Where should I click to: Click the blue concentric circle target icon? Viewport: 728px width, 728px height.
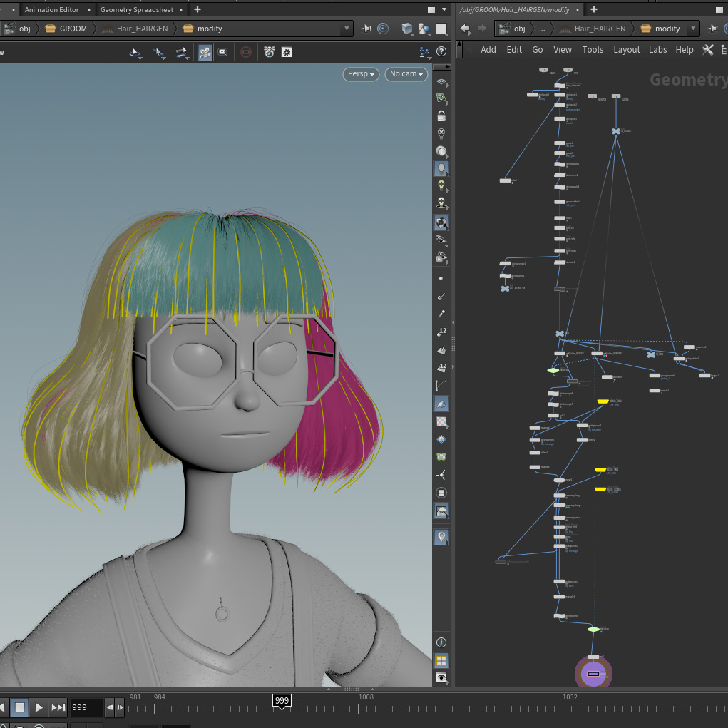coord(383,29)
